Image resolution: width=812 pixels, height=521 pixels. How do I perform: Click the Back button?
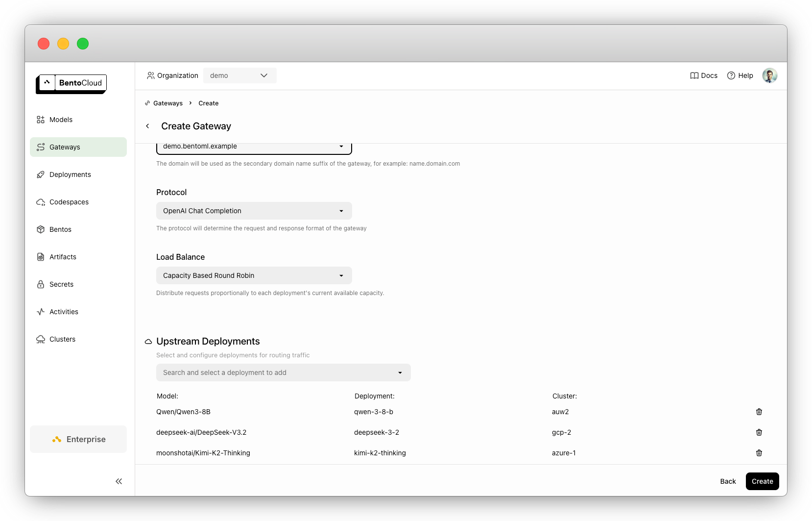point(728,481)
